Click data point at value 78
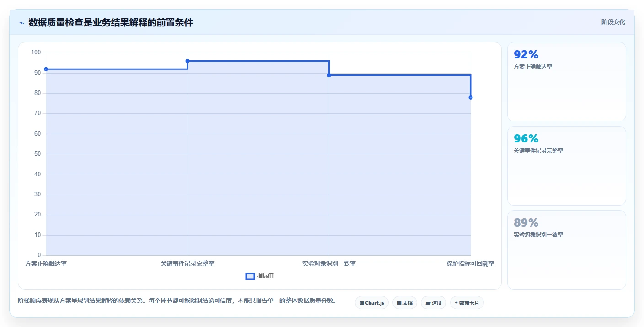The width and height of the screenshot is (644, 327). [471, 97]
